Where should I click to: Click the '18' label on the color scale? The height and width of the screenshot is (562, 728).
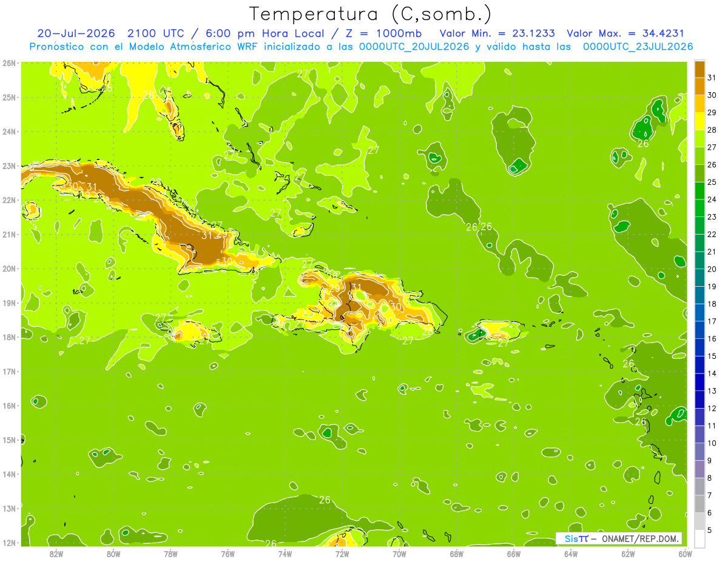click(712, 304)
